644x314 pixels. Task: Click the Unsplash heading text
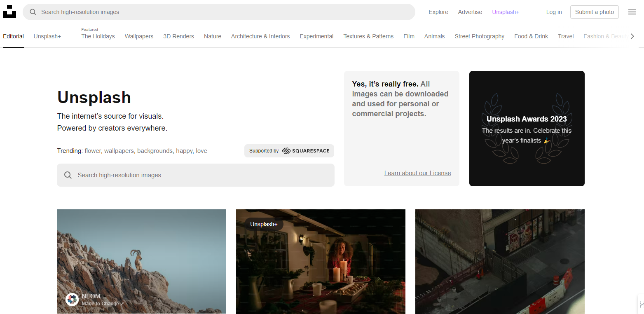pyautogui.click(x=94, y=98)
